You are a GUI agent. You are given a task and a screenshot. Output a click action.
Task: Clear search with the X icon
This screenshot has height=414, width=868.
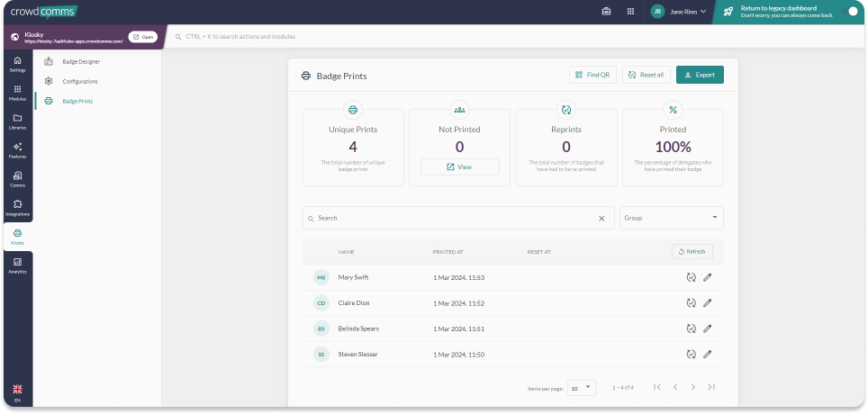pyautogui.click(x=601, y=218)
